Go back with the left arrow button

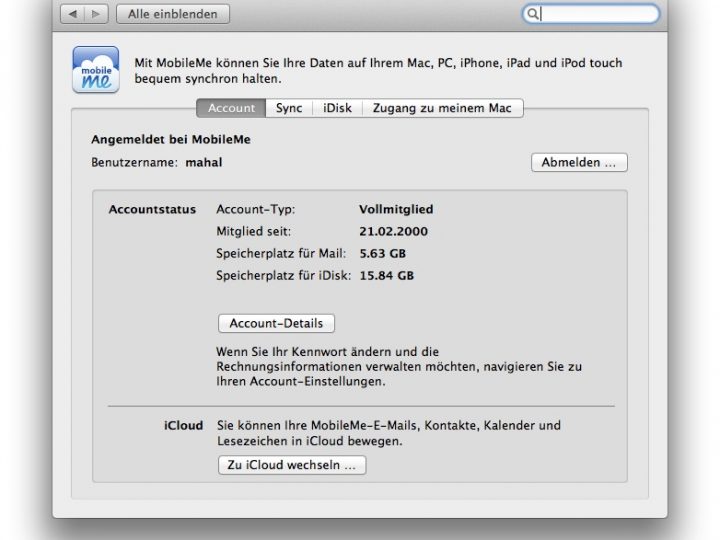73,14
